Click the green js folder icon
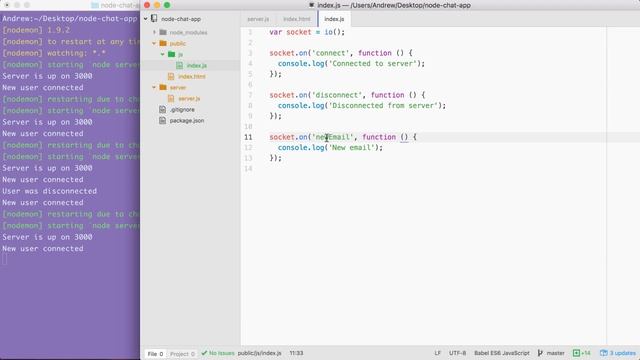The height and width of the screenshot is (360, 640). click(171, 54)
